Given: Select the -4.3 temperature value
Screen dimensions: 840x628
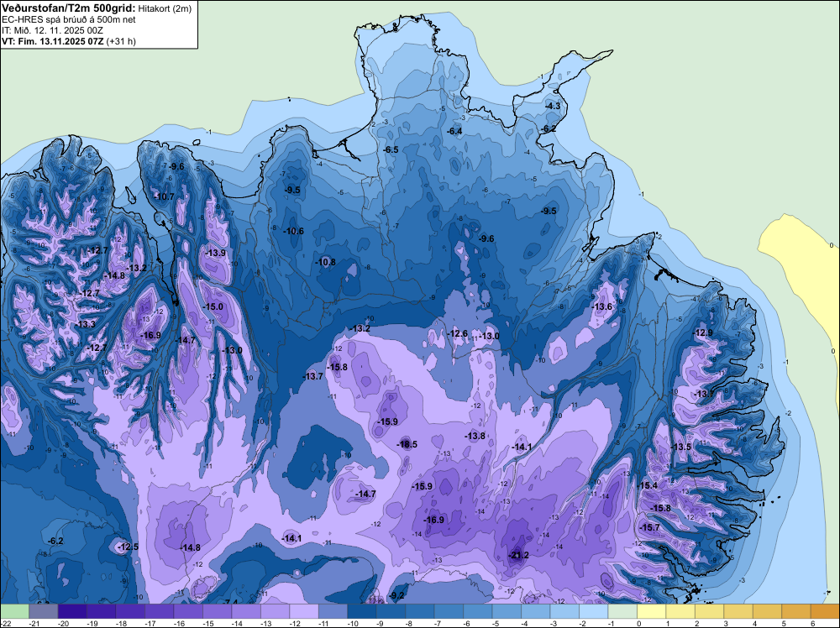Looking at the screenshot, I should click(x=553, y=106).
